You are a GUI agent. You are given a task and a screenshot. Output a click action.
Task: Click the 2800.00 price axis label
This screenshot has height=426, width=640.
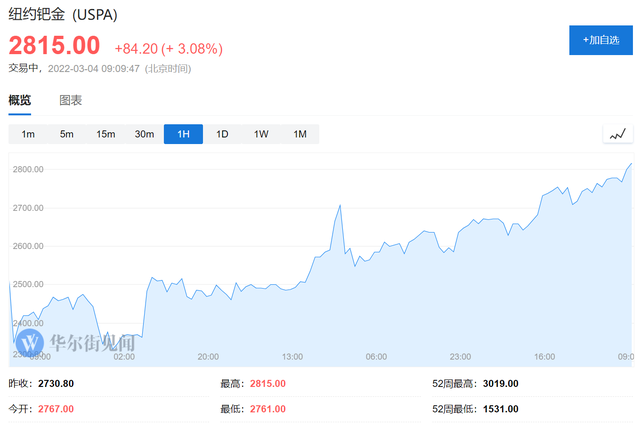[28, 170]
